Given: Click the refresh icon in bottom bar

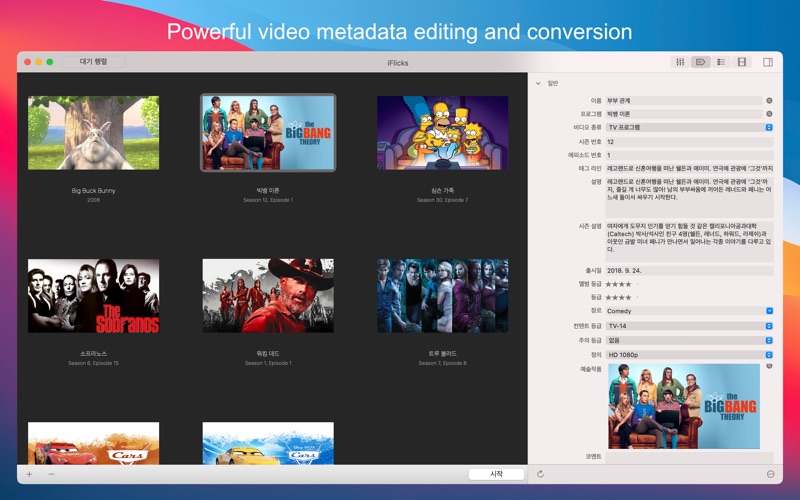Looking at the screenshot, I should click(540, 474).
